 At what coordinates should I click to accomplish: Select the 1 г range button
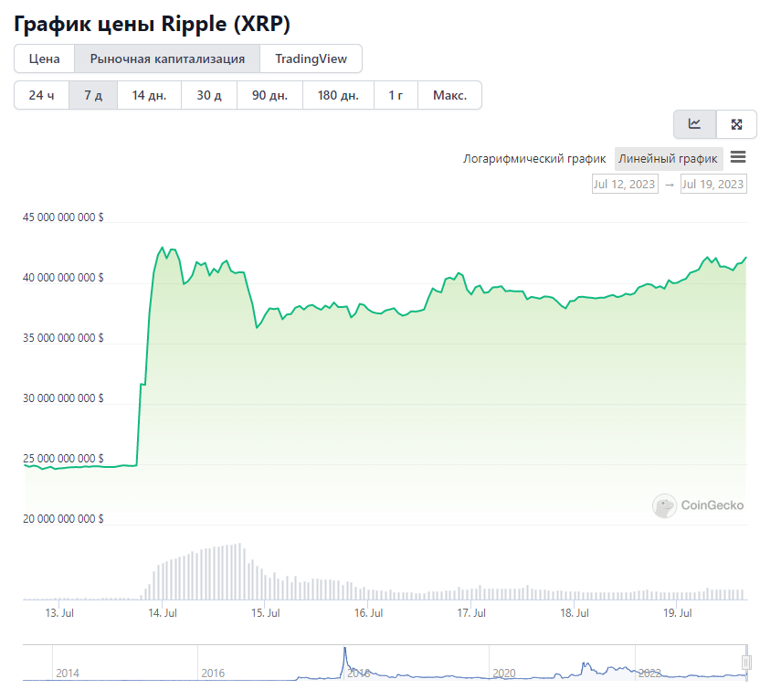point(396,95)
